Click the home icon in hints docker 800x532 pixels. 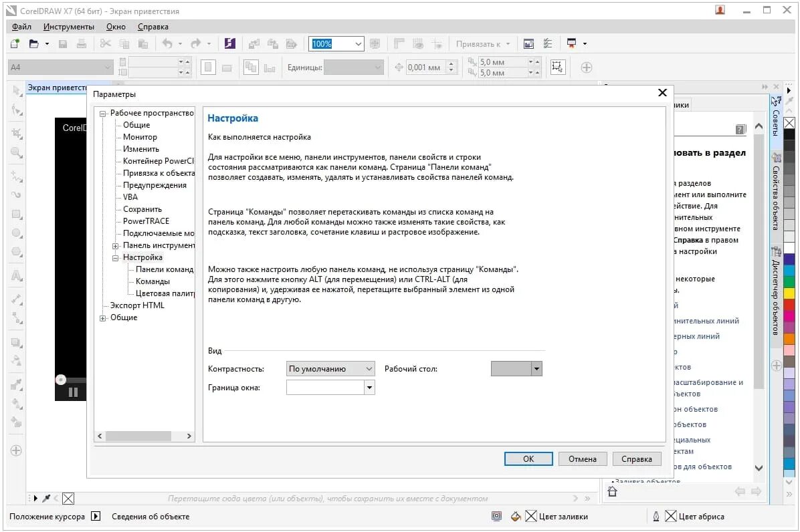(x=612, y=491)
